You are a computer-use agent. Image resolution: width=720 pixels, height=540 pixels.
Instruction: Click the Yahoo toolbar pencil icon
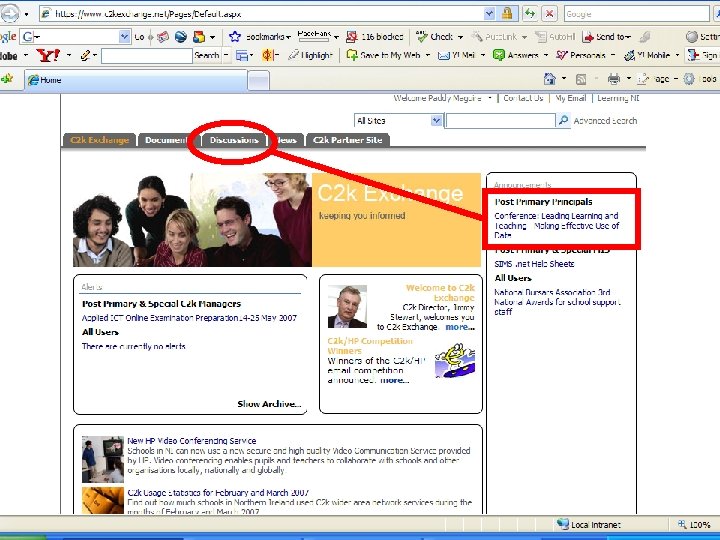coord(85,56)
